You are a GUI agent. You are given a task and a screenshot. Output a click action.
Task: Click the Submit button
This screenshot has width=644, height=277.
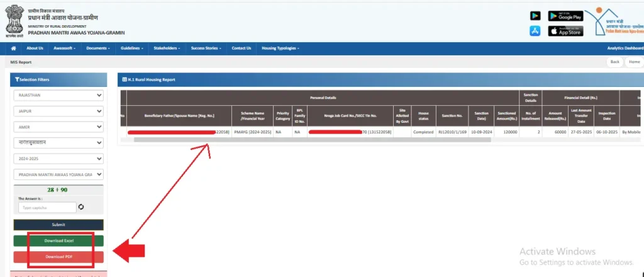click(58, 225)
